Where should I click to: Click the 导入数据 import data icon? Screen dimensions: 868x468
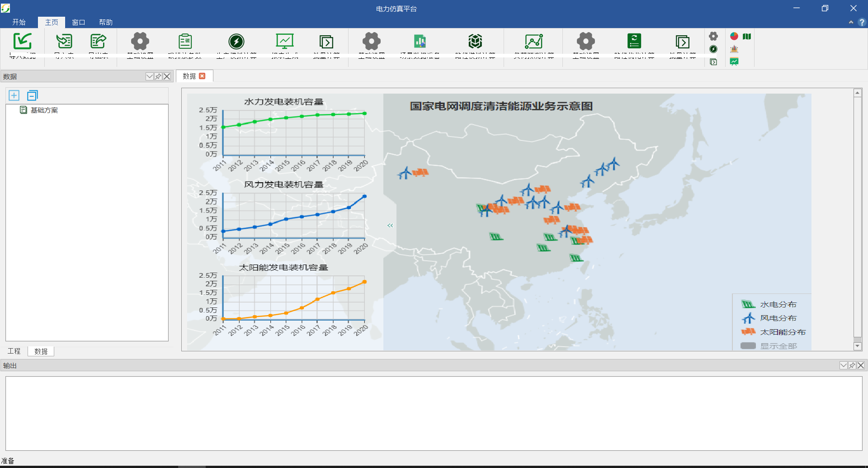tap(22, 41)
